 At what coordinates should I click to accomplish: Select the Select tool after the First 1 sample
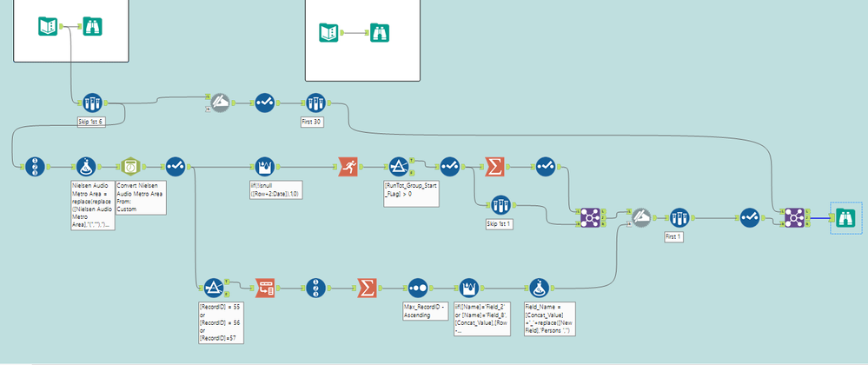[749, 217]
